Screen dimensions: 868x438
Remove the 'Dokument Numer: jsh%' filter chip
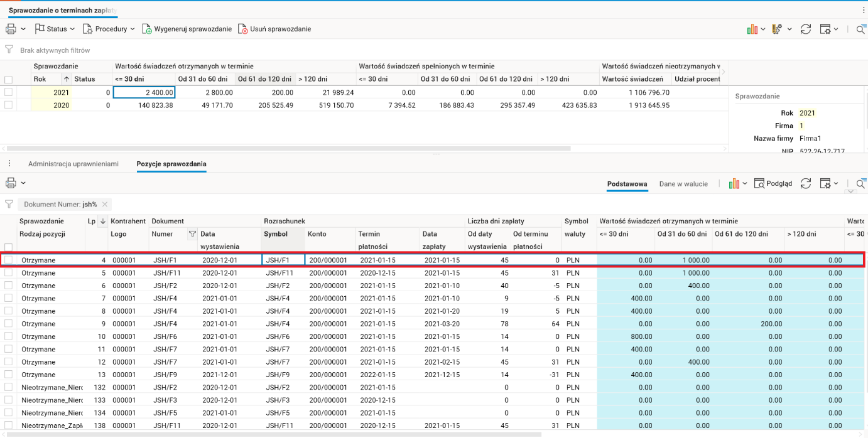coord(105,204)
